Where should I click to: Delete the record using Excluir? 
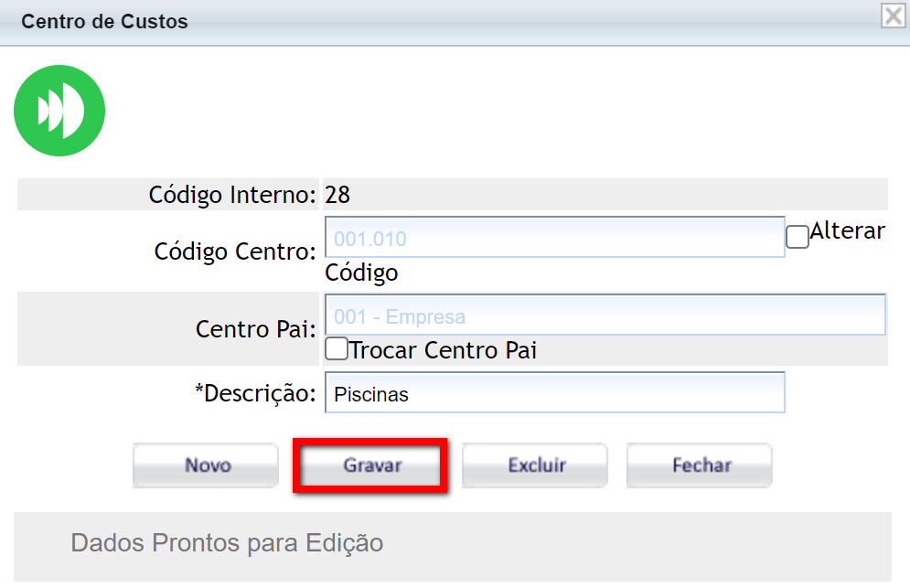pos(536,465)
